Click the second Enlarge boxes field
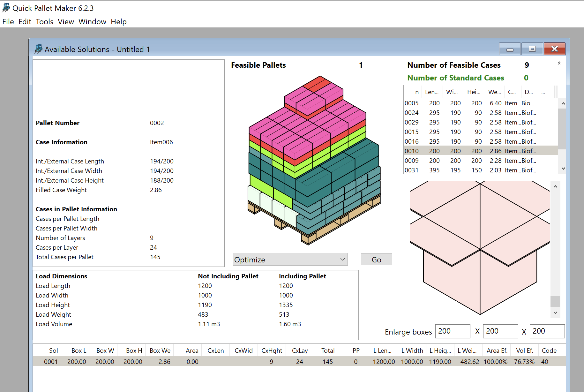584x392 pixels. (x=500, y=331)
